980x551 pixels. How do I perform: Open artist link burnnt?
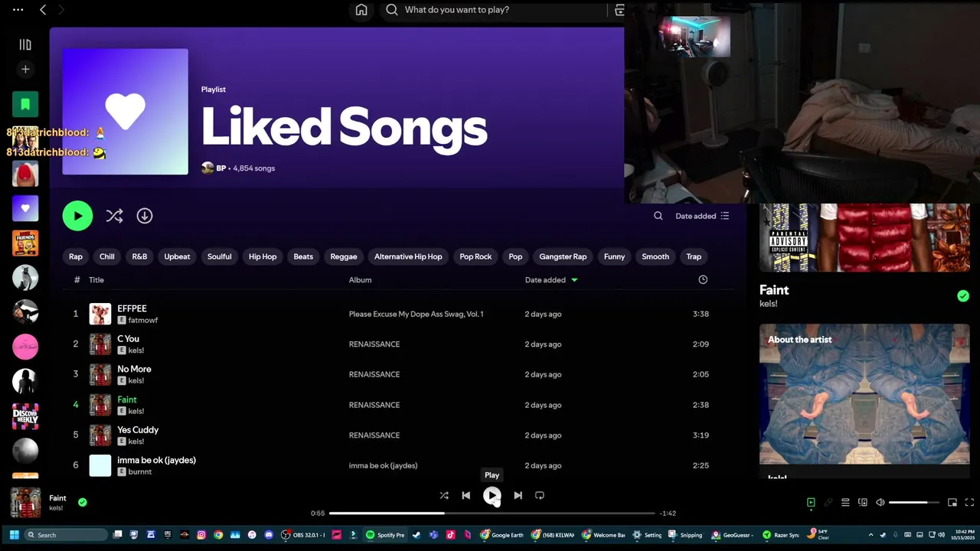coord(139,472)
